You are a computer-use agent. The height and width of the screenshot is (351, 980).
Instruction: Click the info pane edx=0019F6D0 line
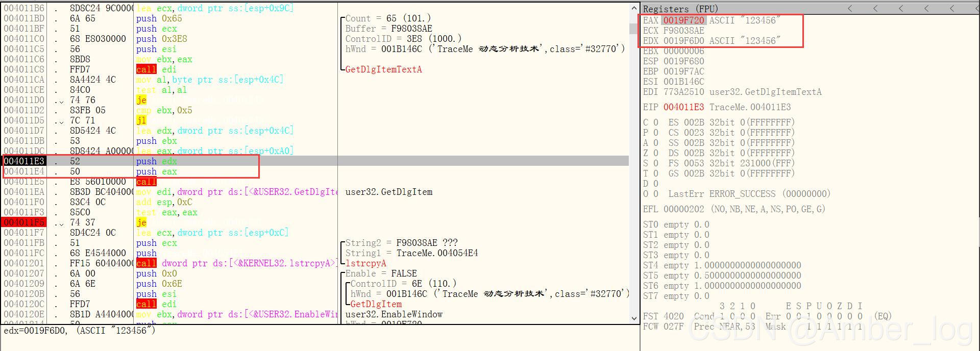(79, 330)
